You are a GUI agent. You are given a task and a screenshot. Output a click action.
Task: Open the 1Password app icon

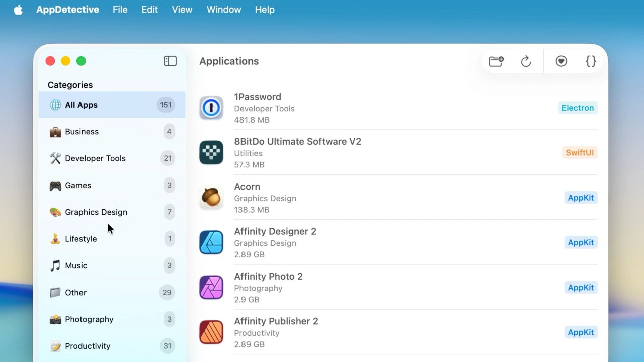coord(211,108)
